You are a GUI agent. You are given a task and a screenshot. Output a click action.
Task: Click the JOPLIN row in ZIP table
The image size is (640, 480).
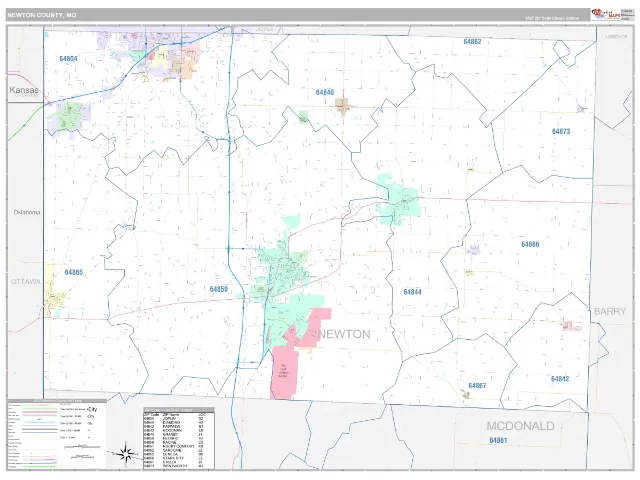pyautogui.click(x=179, y=418)
